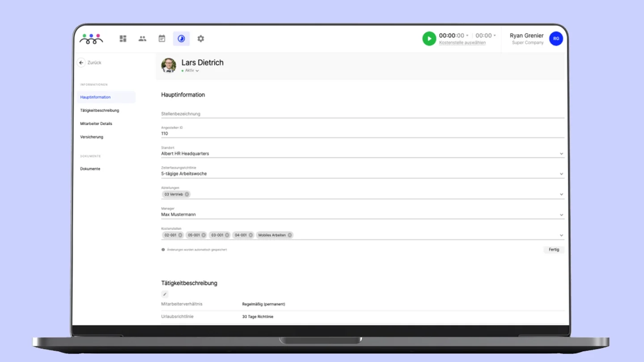The height and width of the screenshot is (362, 644).
Task: Remove the 04-001 cost center chip
Action: (250, 235)
